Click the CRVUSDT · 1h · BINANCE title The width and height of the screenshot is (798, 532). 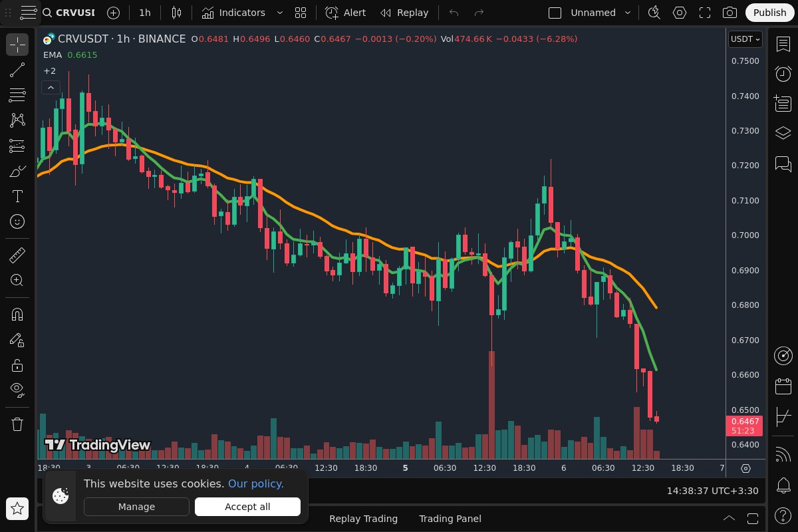tap(122, 39)
